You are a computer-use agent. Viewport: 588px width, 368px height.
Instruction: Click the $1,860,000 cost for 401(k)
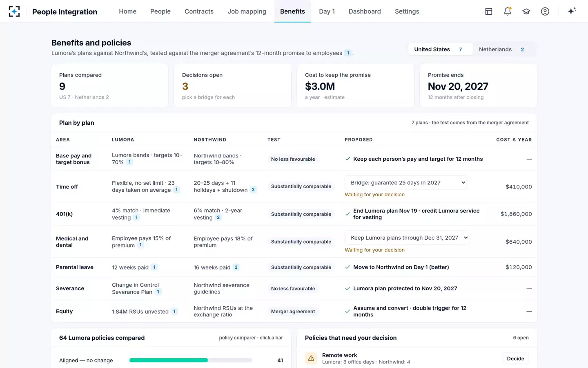point(516,214)
